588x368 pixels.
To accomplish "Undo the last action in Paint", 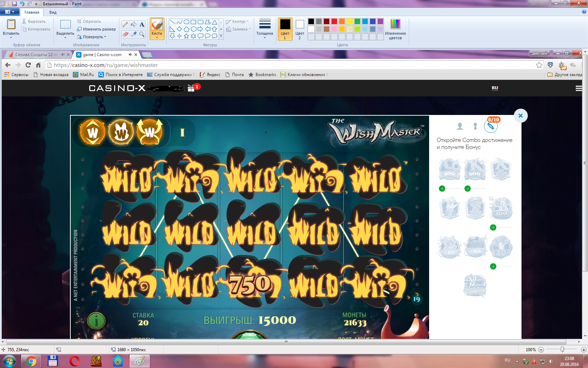I will pyautogui.click(x=22, y=4).
